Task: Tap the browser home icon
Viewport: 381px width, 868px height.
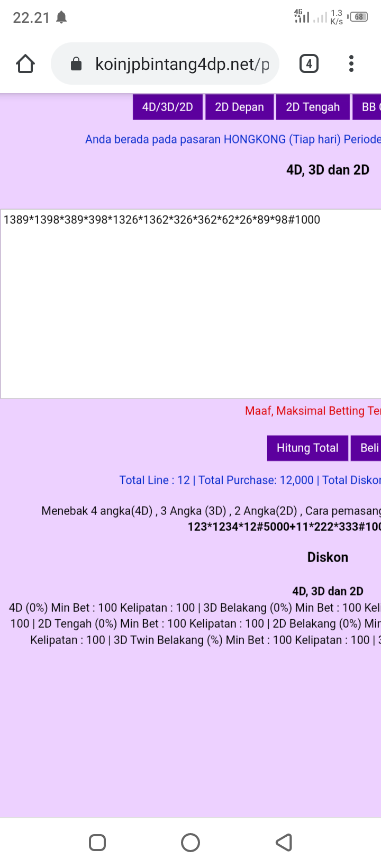Action: (x=25, y=64)
